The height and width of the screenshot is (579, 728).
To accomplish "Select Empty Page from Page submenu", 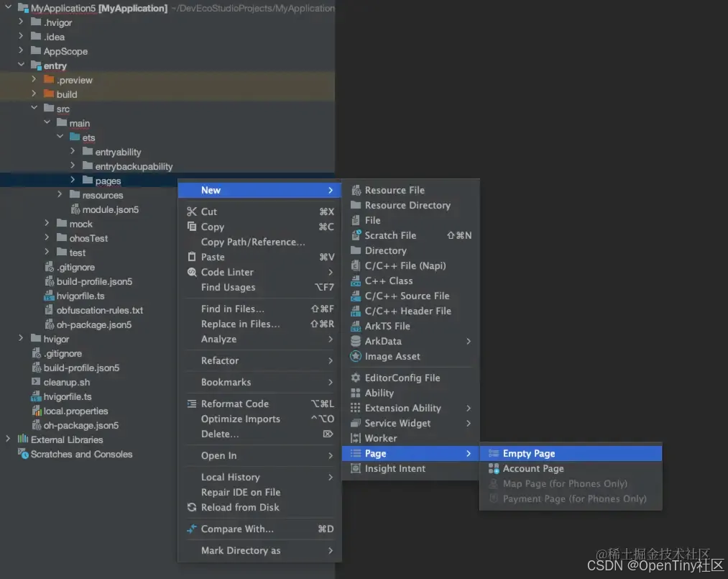I will [x=571, y=453].
